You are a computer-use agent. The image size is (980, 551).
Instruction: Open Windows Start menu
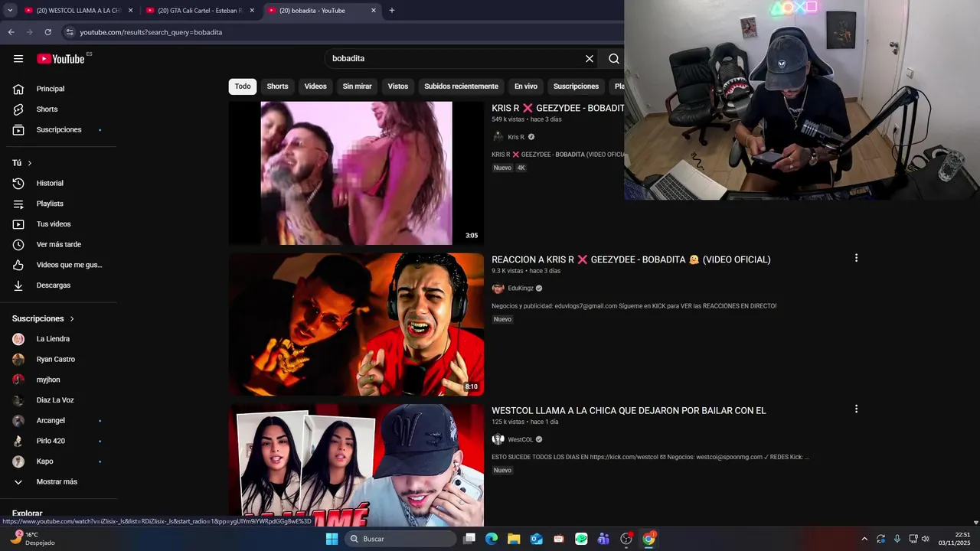(x=332, y=539)
